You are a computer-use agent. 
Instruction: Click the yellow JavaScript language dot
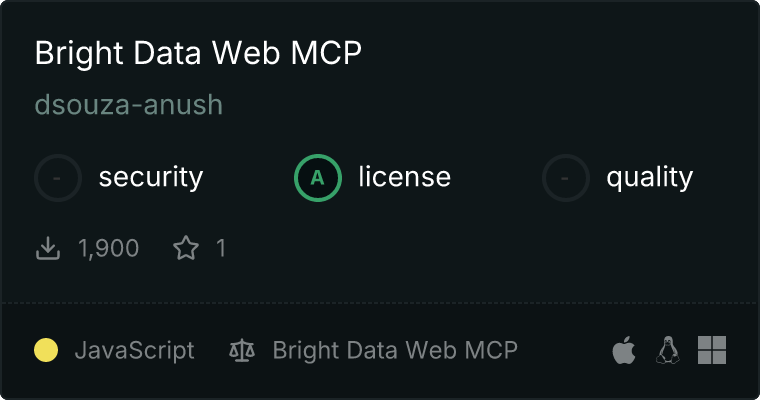click(46, 350)
